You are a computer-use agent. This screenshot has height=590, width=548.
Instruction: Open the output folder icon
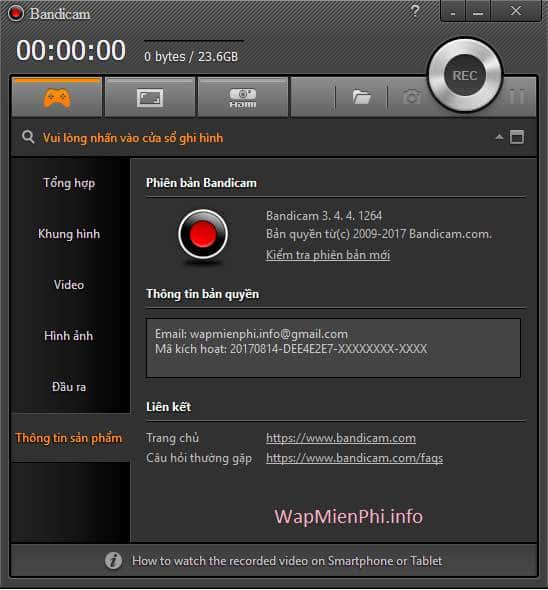362,97
